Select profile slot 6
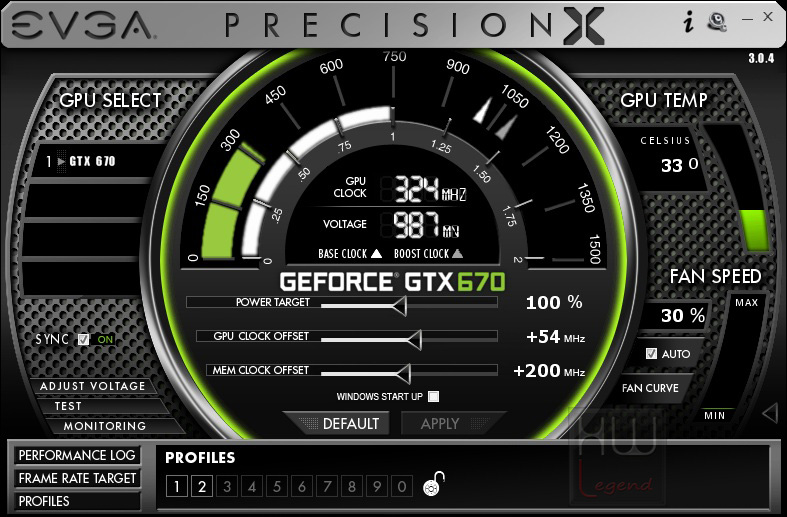787x517 pixels. click(x=302, y=486)
